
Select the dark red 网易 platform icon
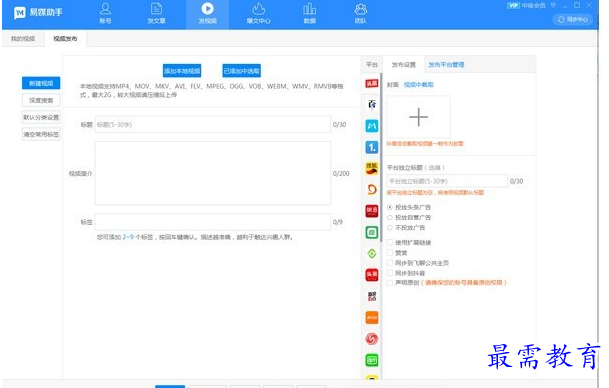point(372,211)
